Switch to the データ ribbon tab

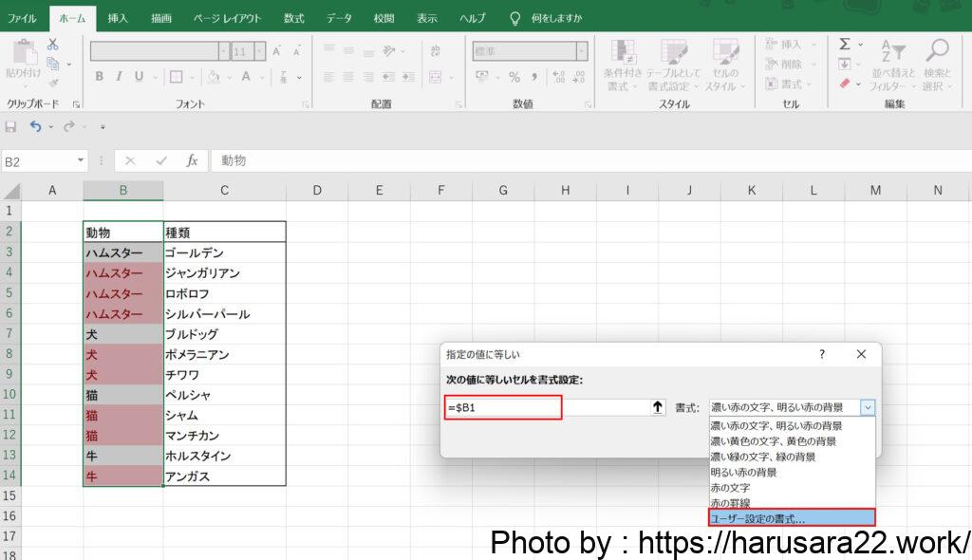coord(339,18)
